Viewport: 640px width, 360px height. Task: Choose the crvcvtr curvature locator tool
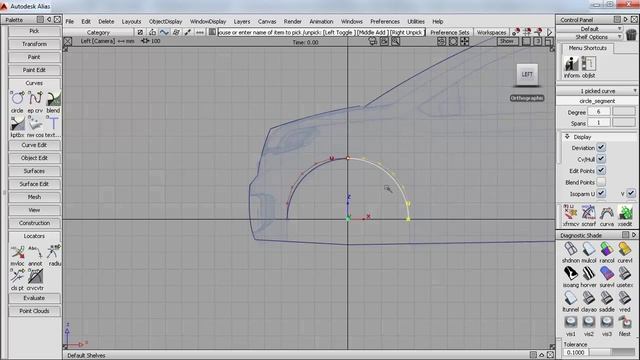pos(35,276)
